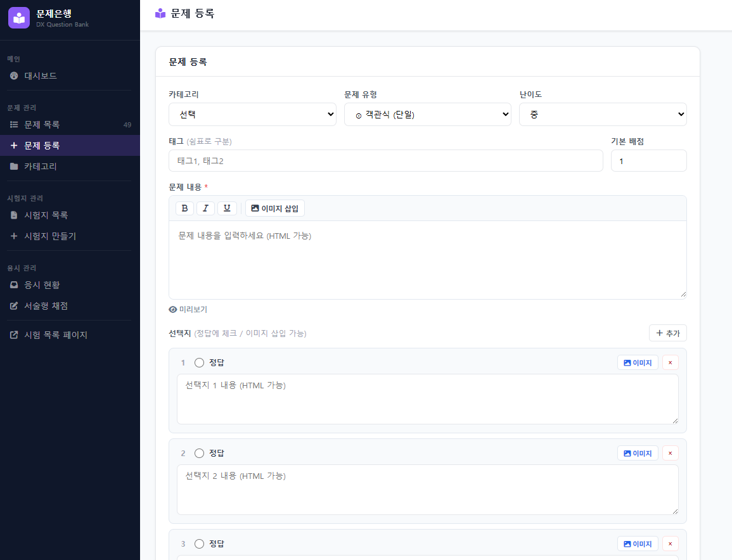
Task: Click the 카테고리 folder icon
Action: click(x=14, y=167)
